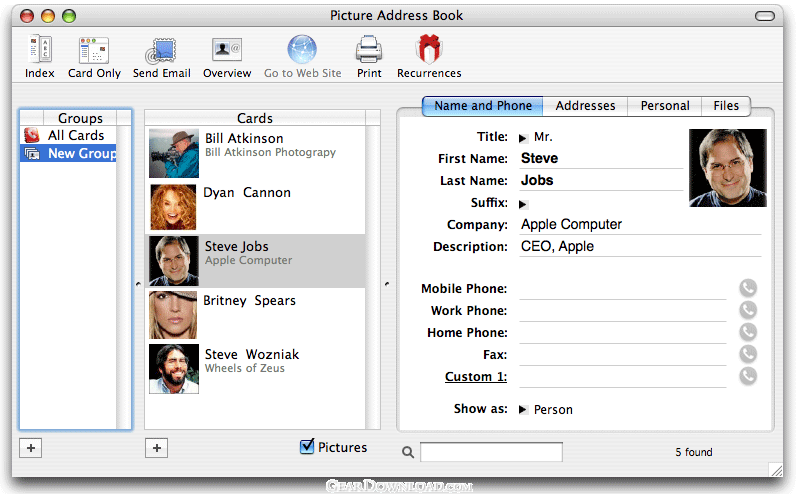Click the New Group folder icon
798x494 pixels.
point(32,153)
